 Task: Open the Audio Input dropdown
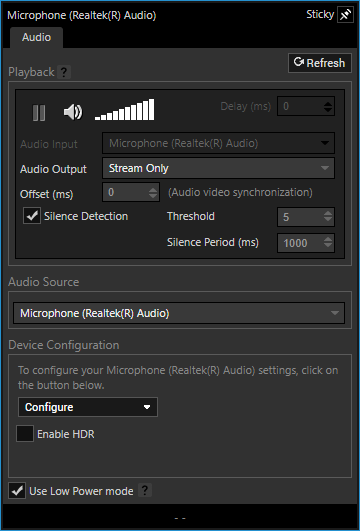[x=218, y=143]
